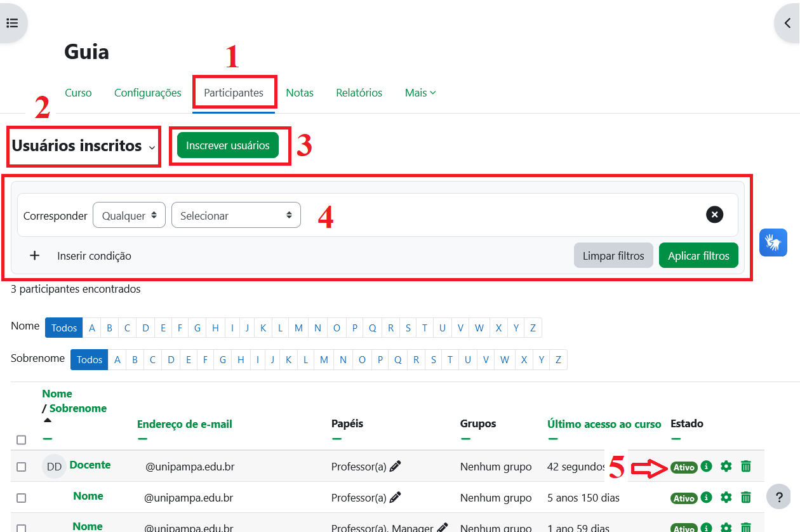The width and height of the screenshot is (800, 532).
Task: Click the VLibras sign language accessibility icon
Action: click(x=773, y=243)
